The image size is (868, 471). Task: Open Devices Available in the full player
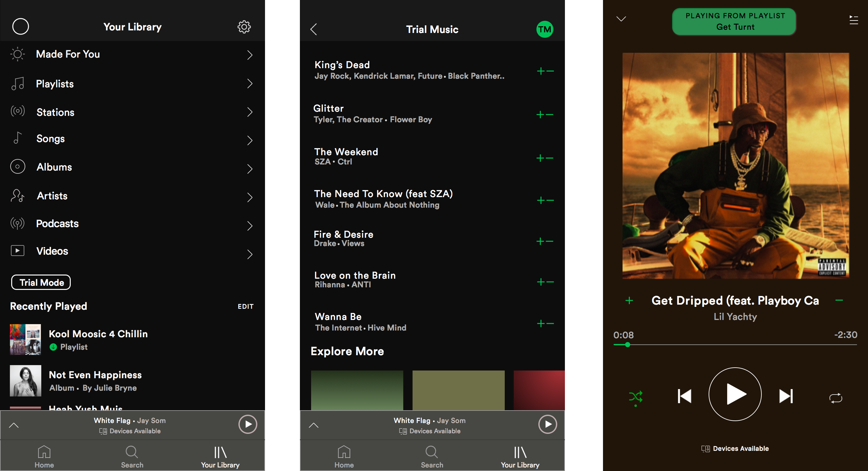[735, 448]
